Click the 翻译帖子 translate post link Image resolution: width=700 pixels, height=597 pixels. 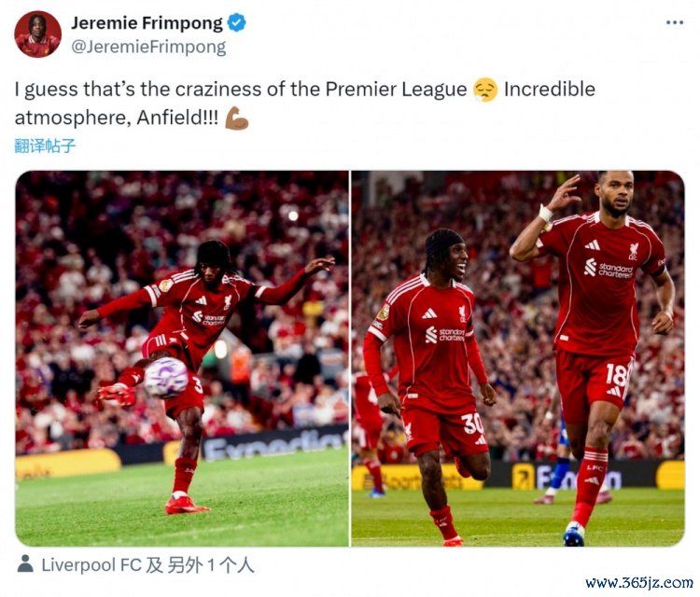click(45, 146)
